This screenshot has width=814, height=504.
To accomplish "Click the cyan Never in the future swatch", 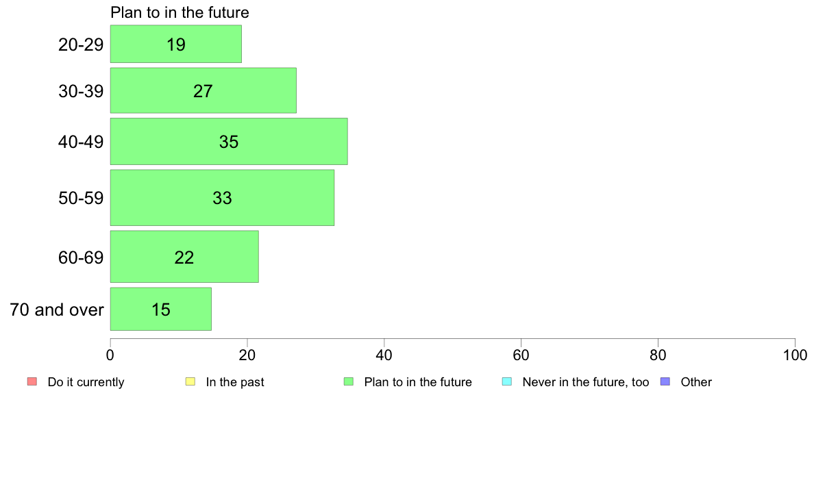I will (507, 381).
